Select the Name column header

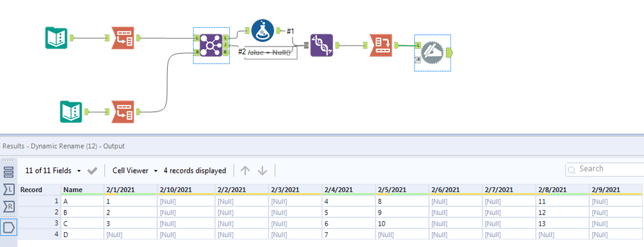click(x=82, y=190)
